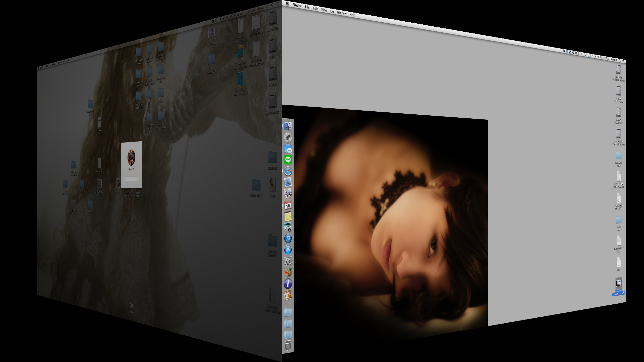
Task: Open the Time Machine menu bar item
Action: click(x=592, y=56)
